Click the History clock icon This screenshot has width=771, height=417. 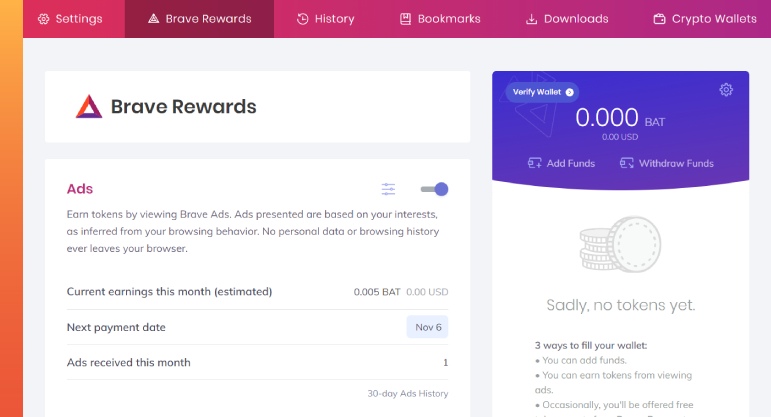[x=302, y=19]
